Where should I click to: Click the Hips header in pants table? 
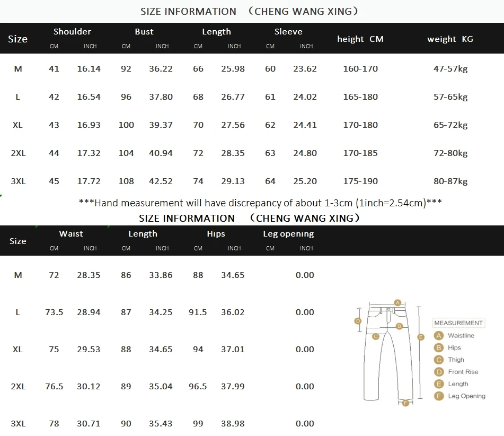(216, 234)
